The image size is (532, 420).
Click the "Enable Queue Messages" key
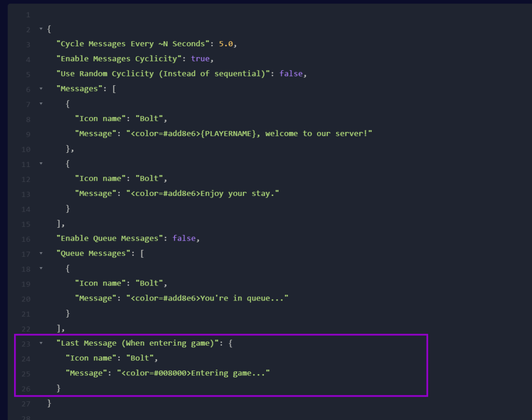coord(110,239)
